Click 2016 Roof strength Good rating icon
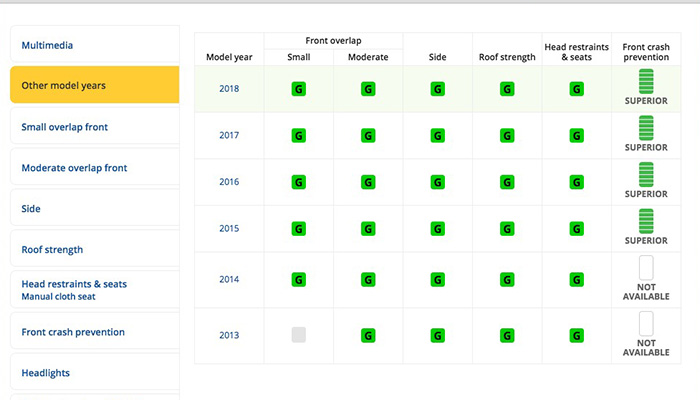The width and height of the screenshot is (700, 400). (507, 182)
